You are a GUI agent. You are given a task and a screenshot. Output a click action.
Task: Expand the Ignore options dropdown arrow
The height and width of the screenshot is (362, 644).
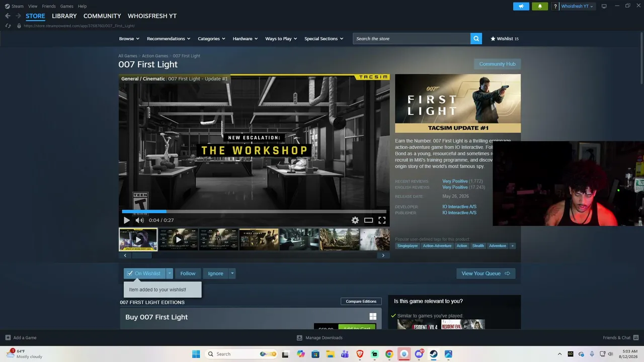tap(232, 274)
